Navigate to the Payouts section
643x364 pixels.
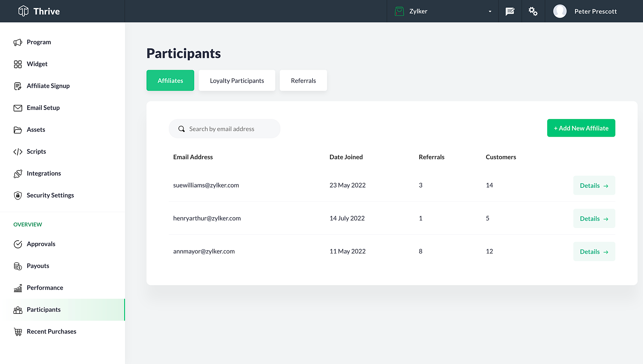coord(38,266)
